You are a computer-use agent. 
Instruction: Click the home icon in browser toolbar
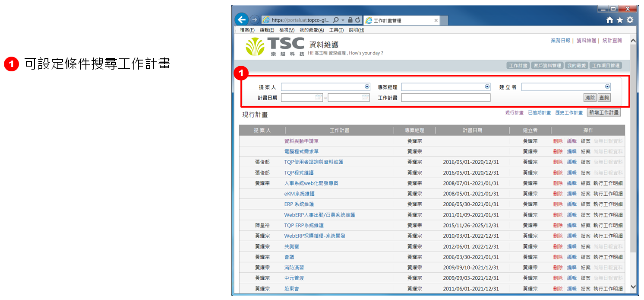609,20
